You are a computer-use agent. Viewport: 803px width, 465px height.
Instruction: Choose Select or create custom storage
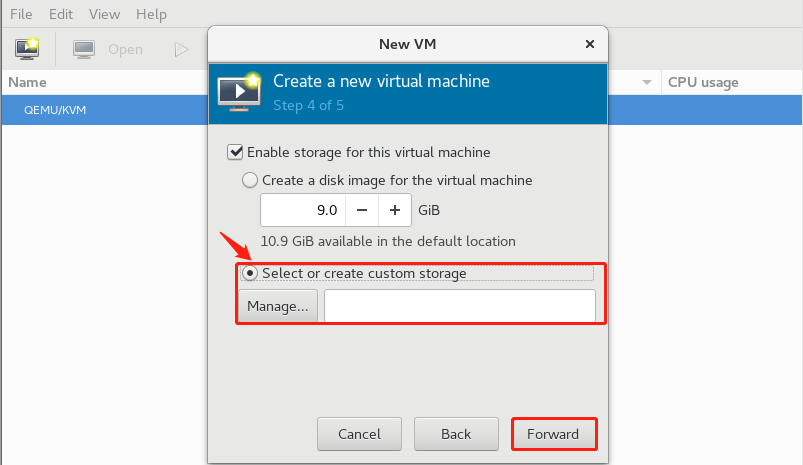coord(250,273)
